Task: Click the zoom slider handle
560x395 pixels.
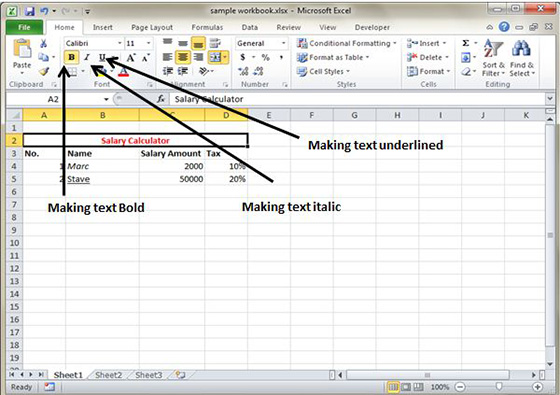Action: (x=499, y=386)
